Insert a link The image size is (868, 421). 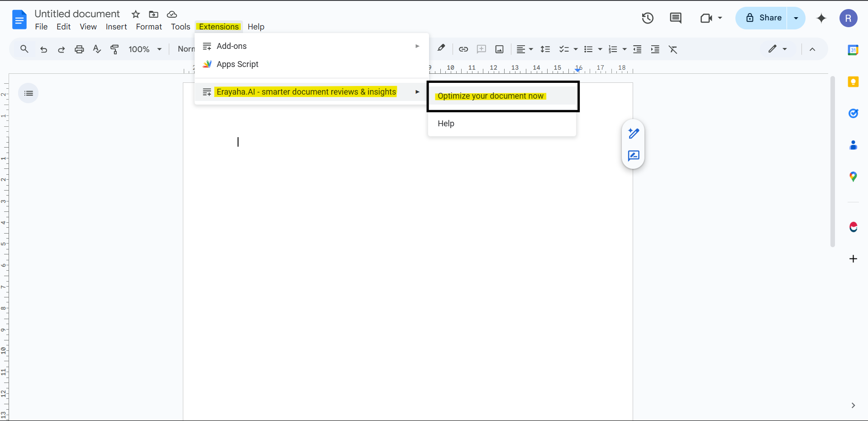point(463,49)
